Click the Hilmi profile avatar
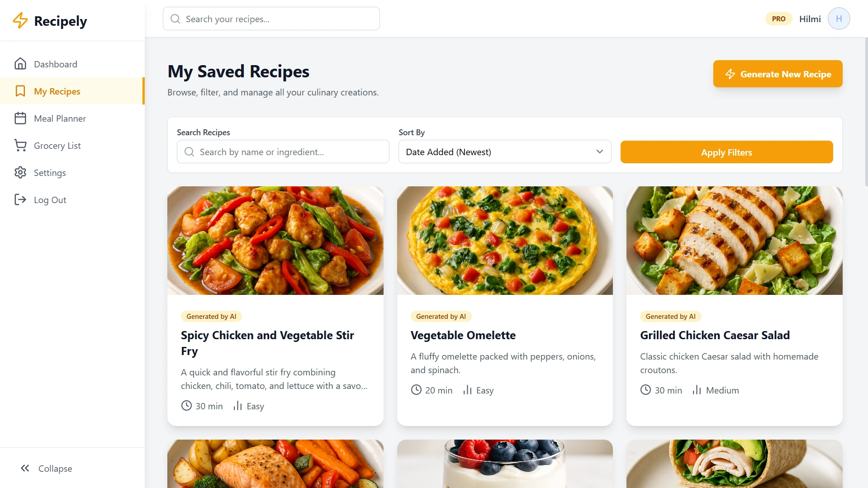Image resolution: width=868 pixels, height=488 pixels. (x=839, y=19)
